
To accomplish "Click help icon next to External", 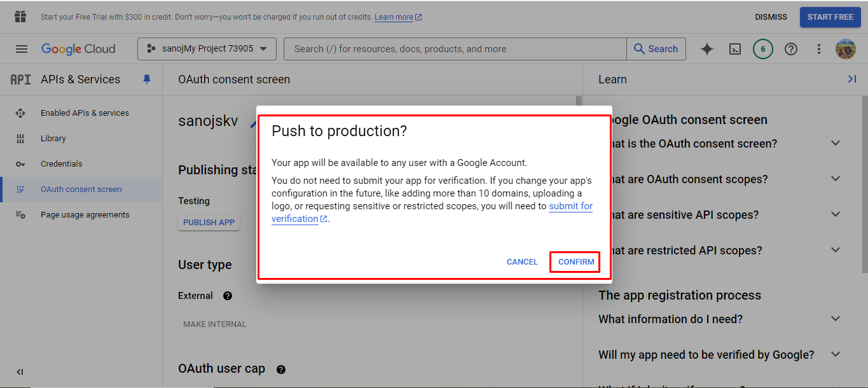I will pos(228,296).
